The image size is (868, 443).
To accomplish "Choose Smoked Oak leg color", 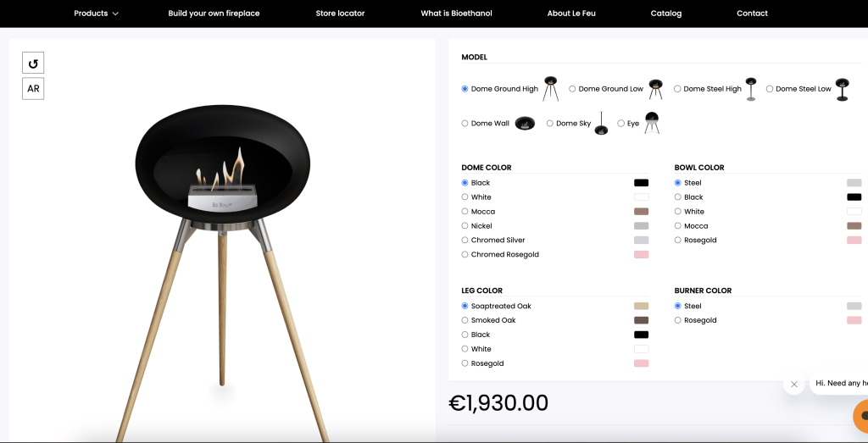I will click(465, 320).
